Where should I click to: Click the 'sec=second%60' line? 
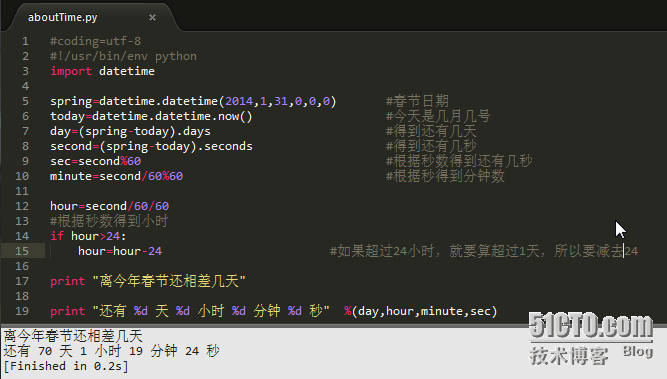pyautogui.click(x=95, y=161)
